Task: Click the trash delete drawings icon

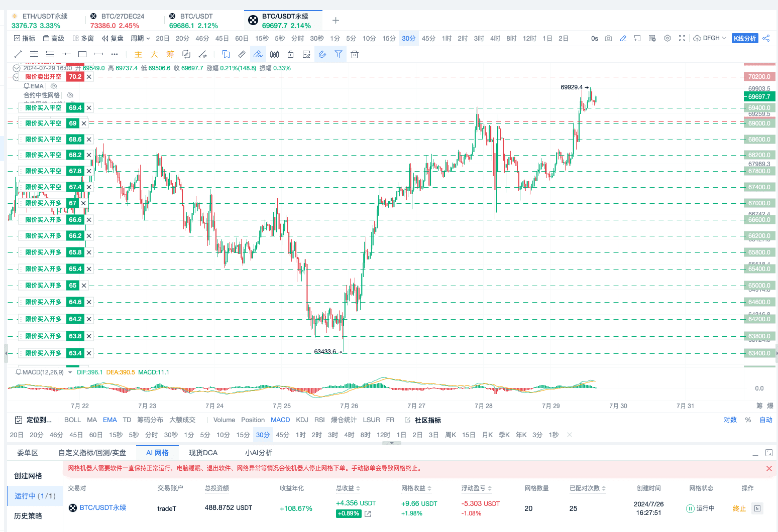Action: pyautogui.click(x=355, y=54)
